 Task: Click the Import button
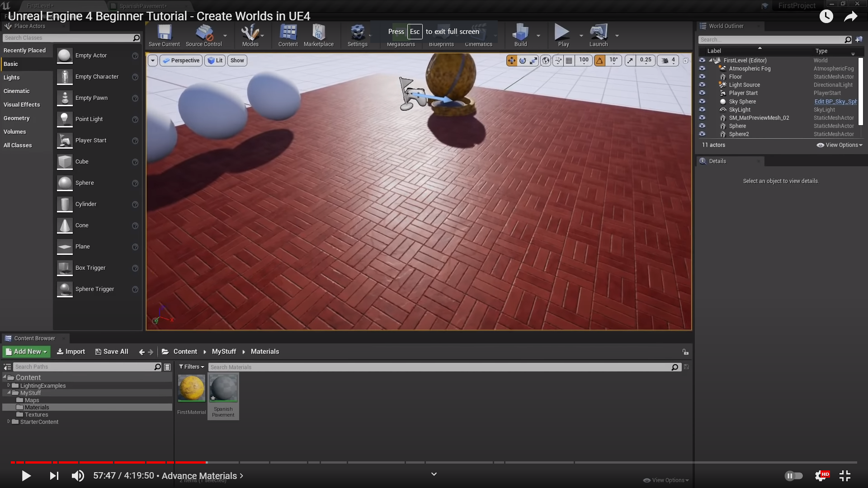[x=71, y=352]
